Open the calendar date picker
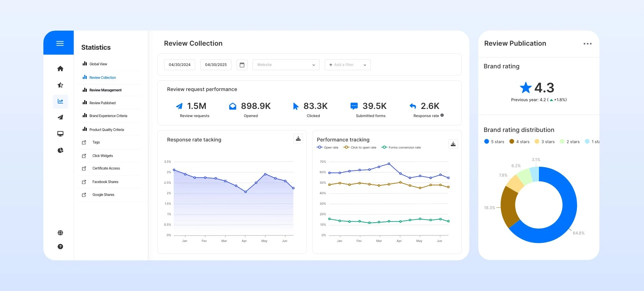 pyautogui.click(x=242, y=65)
